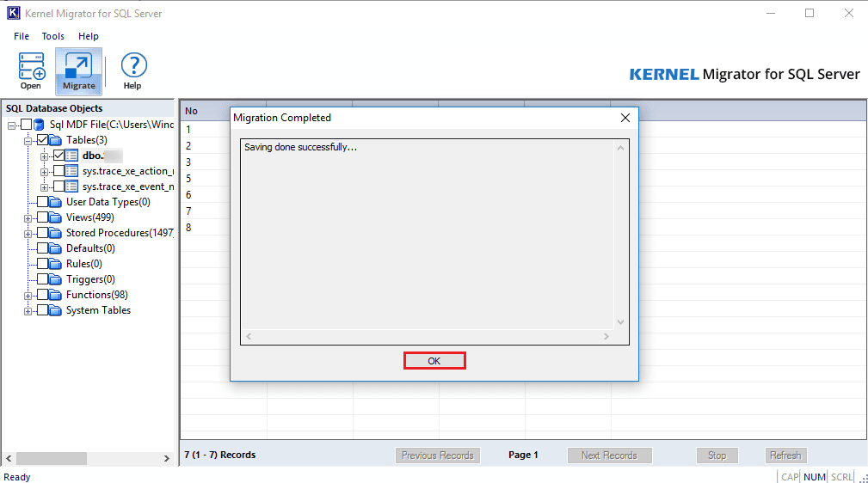This screenshot has width=868, height=483.
Task: Expand the Stored Procedures node
Action: click(x=28, y=234)
